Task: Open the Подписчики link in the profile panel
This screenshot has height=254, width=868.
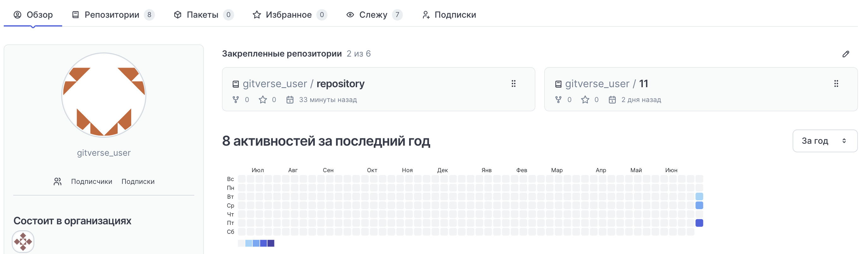Action: pyautogui.click(x=92, y=181)
